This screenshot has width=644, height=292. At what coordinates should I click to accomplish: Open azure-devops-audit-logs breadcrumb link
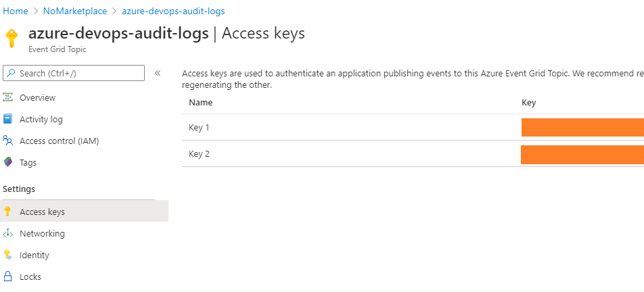coord(173,11)
